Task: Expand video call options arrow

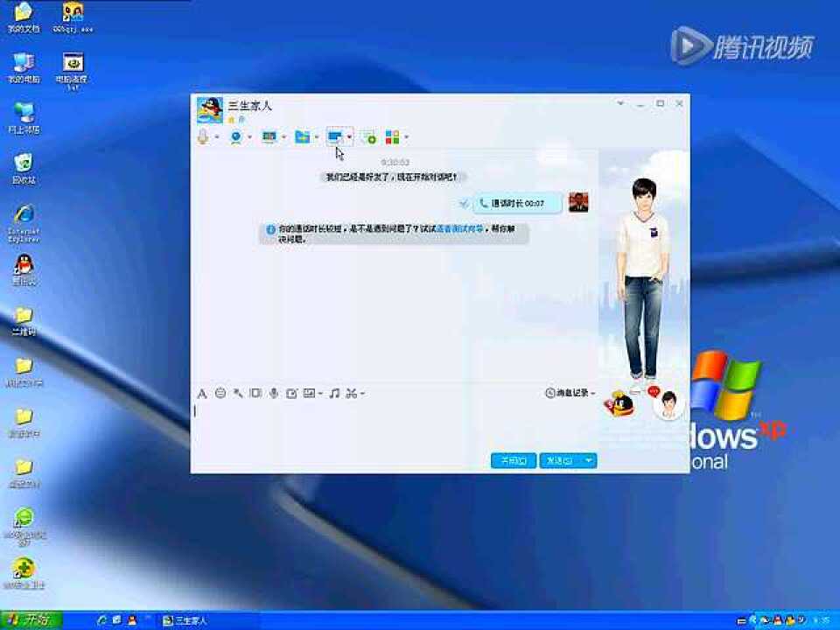Action: click(x=249, y=137)
